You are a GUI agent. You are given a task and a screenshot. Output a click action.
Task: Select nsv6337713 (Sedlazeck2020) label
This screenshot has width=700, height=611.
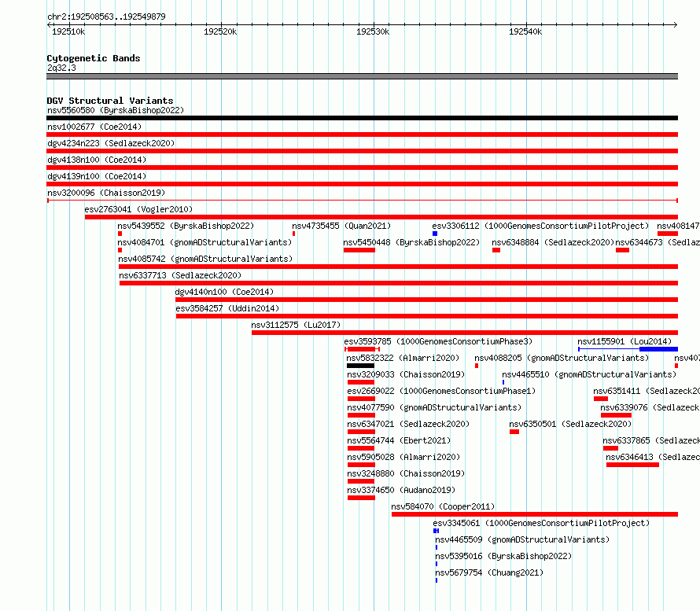pyautogui.click(x=180, y=275)
